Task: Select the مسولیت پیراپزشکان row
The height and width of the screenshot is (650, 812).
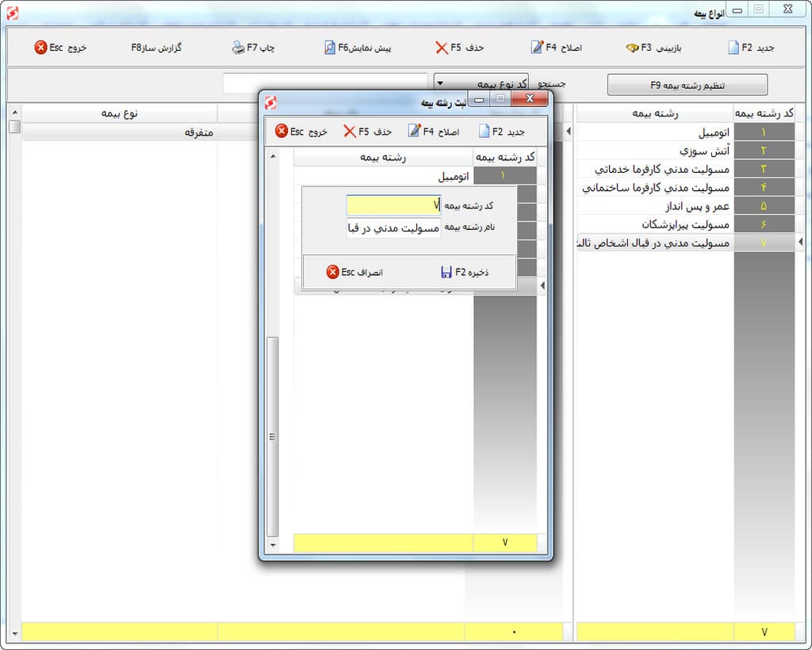Action: 682,224
